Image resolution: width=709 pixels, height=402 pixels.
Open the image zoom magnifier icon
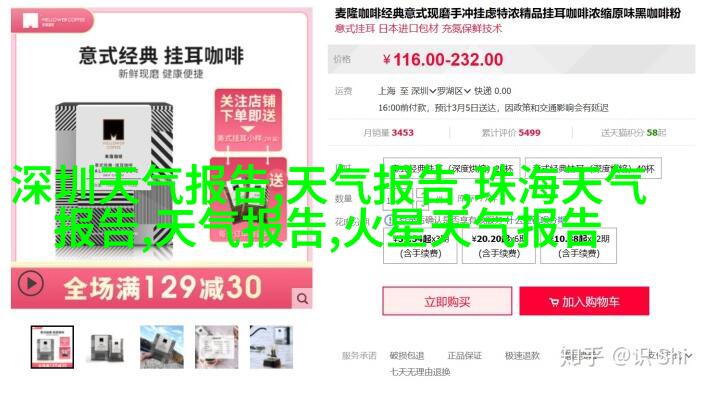(303, 298)
